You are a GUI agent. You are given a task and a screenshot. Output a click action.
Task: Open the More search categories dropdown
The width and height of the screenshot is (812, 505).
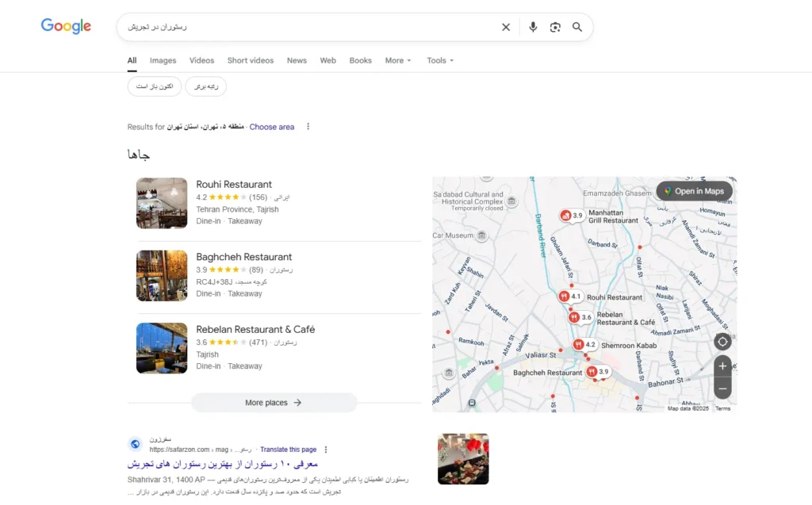pyautogui.click(x=397, y=60)
